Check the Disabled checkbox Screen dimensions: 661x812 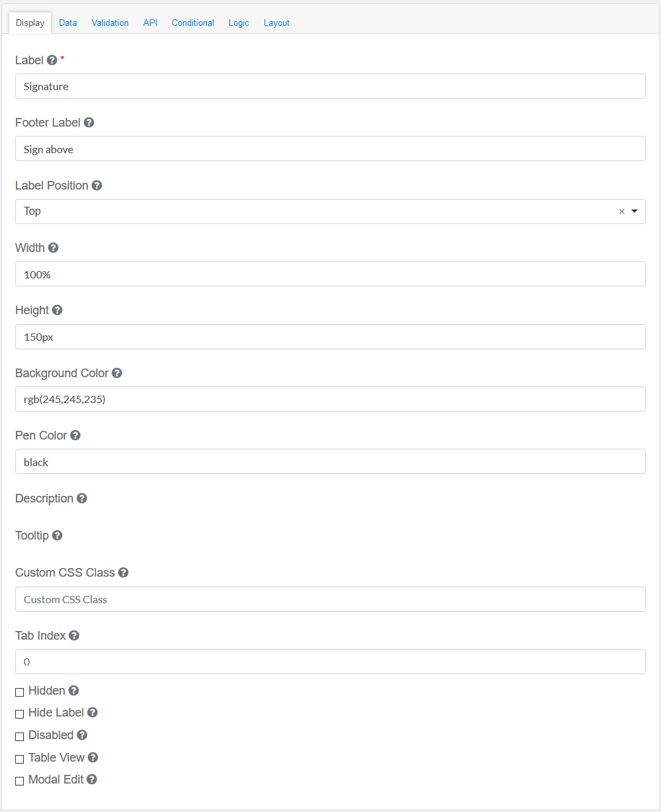click(x=20, y=736)
